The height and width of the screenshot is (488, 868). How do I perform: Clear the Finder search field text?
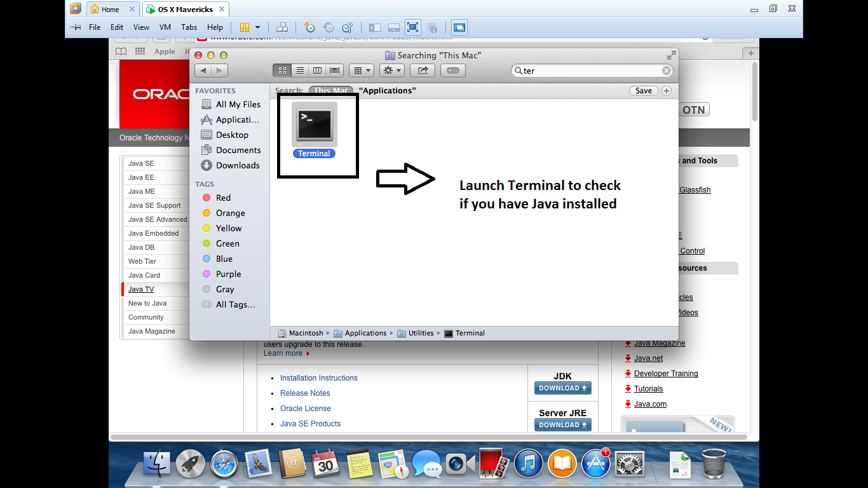[x=666, y=71]
